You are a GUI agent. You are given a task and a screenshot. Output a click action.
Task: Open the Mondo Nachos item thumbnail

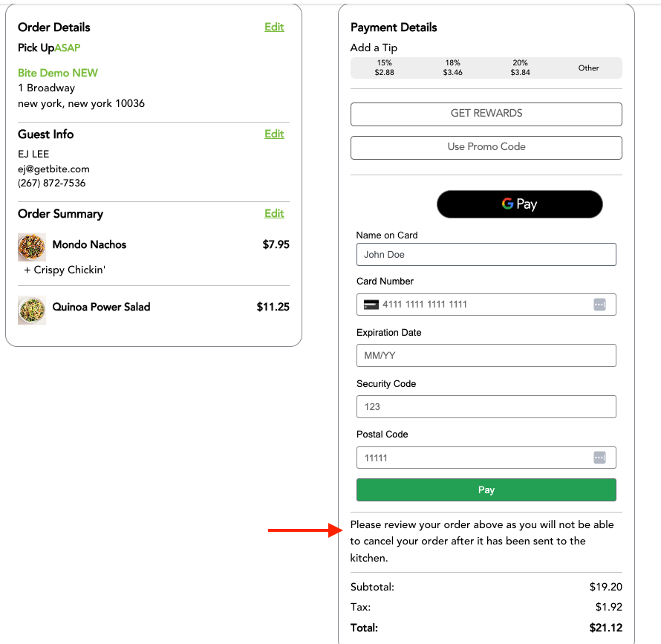32,247
